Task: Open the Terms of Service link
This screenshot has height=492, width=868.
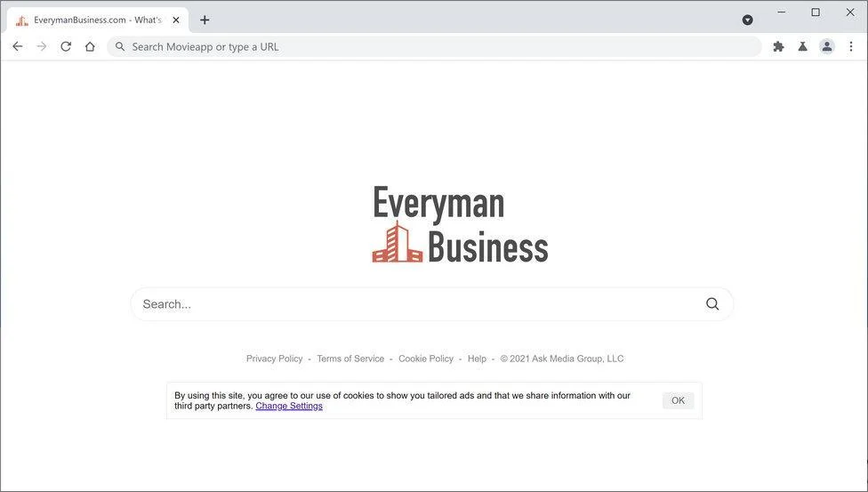Action: tap(350, 359)
